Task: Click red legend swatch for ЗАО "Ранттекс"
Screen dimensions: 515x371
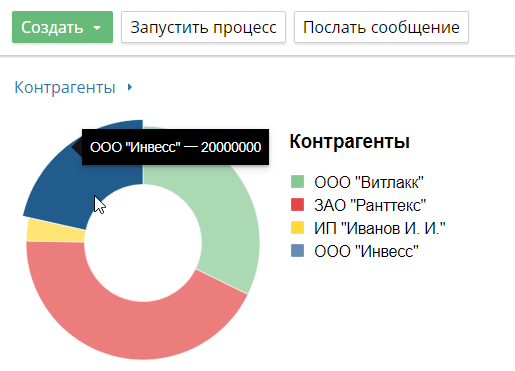Action: pyautogui.click(x=297, y=205)
